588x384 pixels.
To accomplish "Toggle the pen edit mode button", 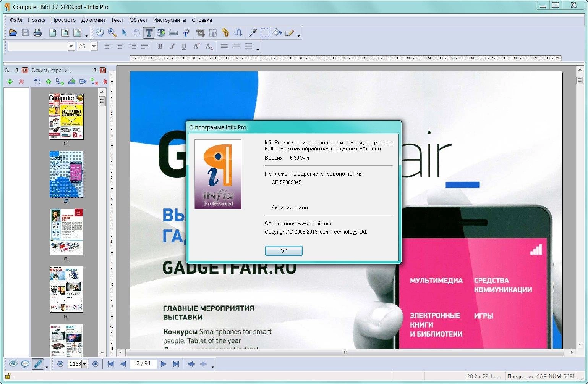I will tap(37, 364).
